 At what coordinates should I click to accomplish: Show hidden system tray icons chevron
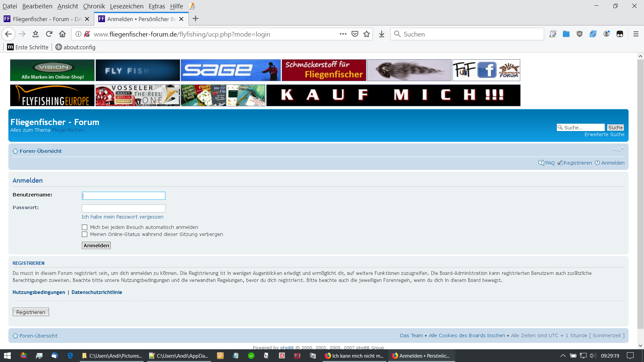pyautogui.click(x=563, y=356)
